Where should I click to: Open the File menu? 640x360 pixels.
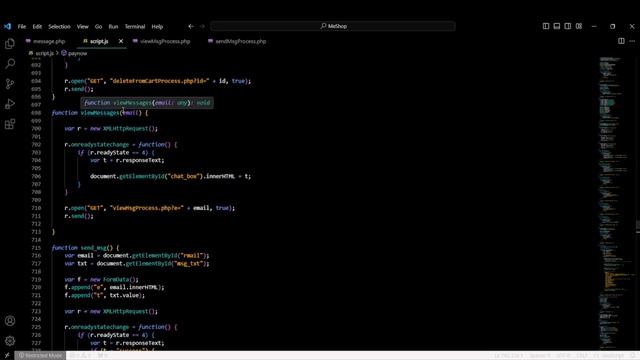point(22,27)
